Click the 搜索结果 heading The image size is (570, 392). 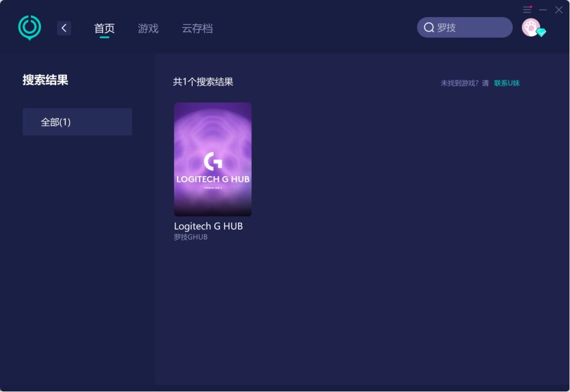45,80
